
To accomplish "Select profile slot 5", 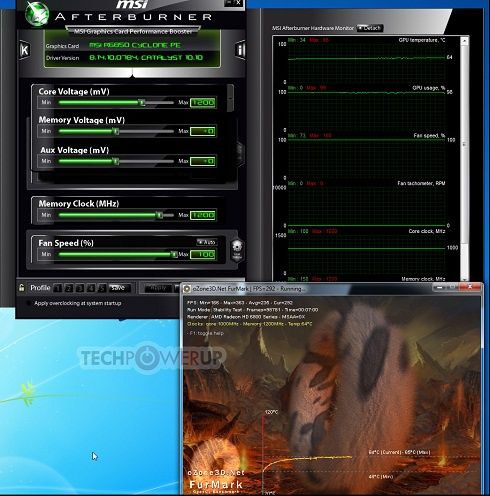I will point(102,288).
